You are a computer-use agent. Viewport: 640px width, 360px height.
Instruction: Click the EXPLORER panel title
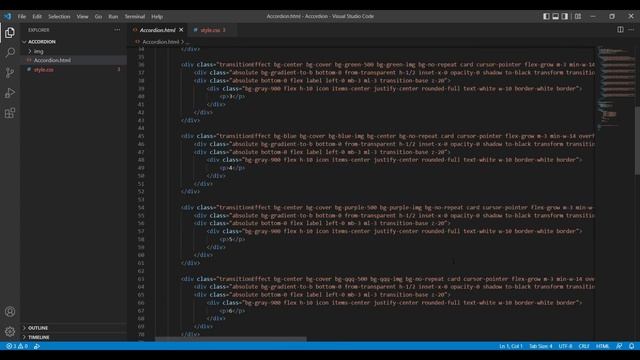click(x=39, y=30)
